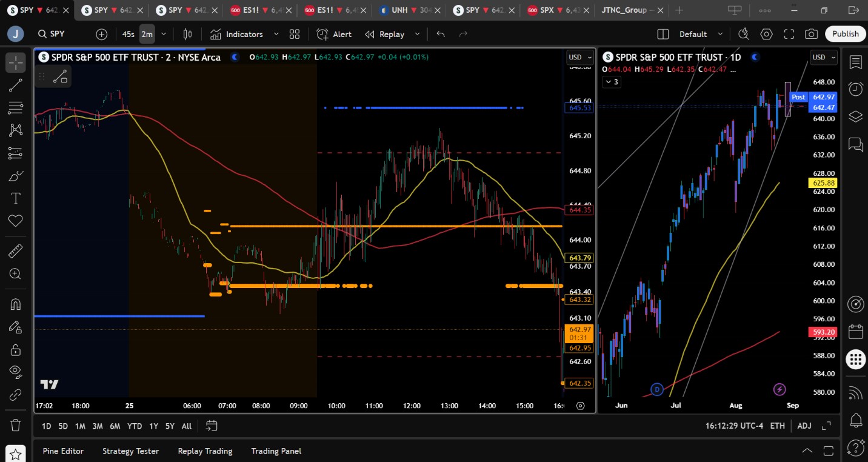Screen dimensions: 868x462
Task: Select the 2m interval button
Action: [x=147, y=34]
